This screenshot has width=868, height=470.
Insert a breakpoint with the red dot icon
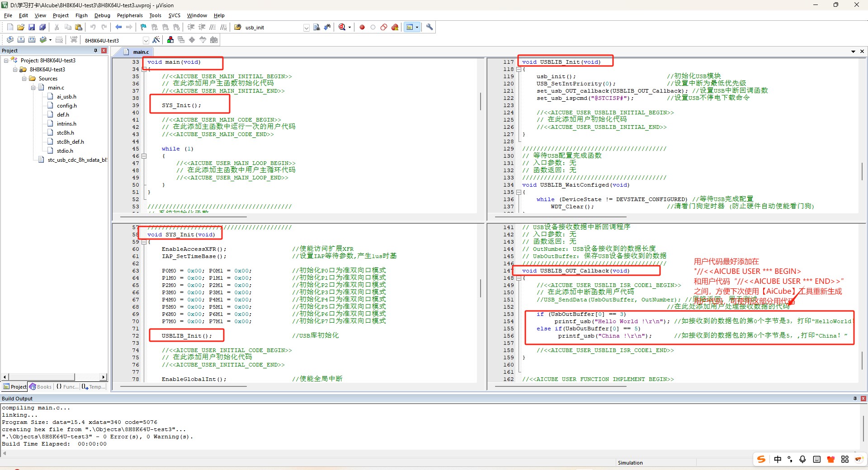362,27
